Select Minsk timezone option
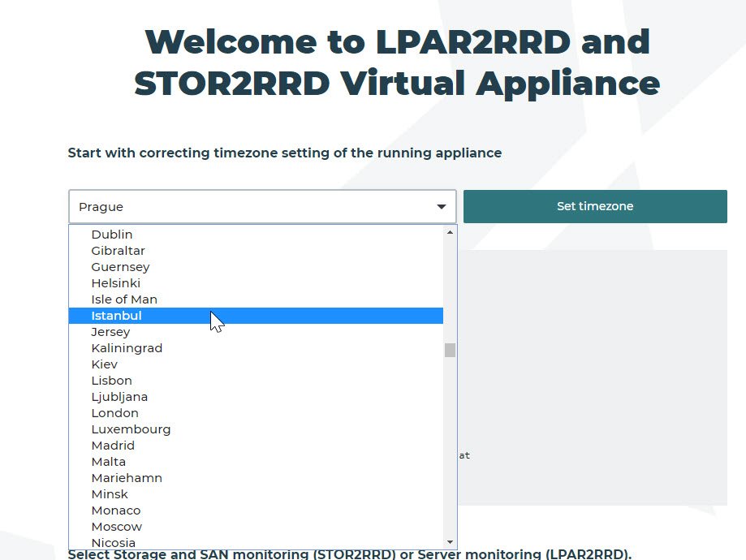 tap(110, 494)
